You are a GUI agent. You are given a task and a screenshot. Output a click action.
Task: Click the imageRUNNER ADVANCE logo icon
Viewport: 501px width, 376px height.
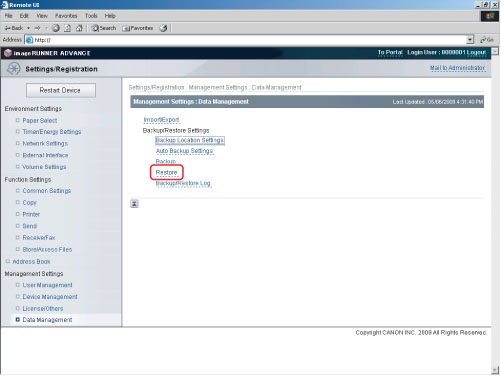tap(8, 53)
